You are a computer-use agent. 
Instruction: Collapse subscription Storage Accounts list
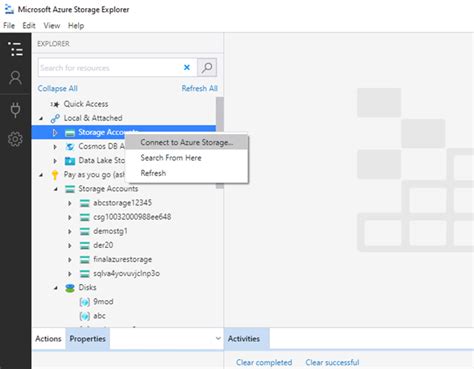point(56,189)
